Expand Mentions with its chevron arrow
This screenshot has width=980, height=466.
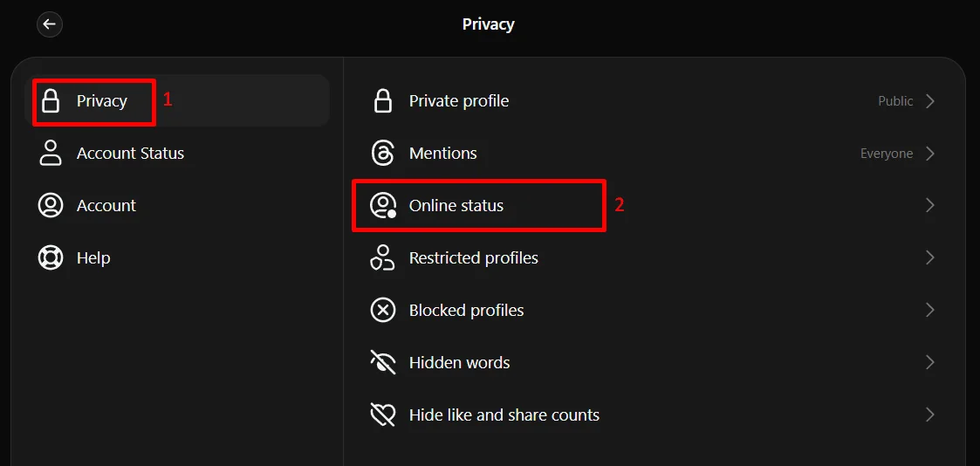(x=930, y=154)
